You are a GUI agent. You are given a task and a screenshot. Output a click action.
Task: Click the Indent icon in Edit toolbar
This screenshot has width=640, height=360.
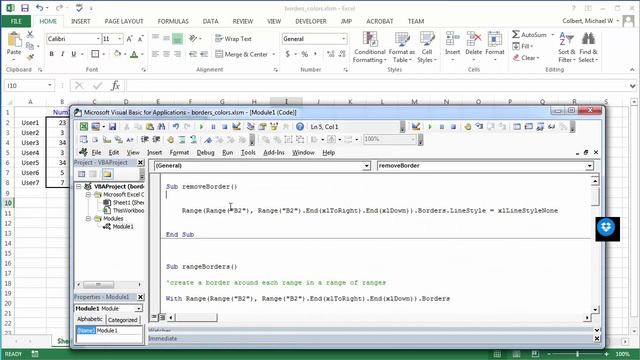coord(144,140)
